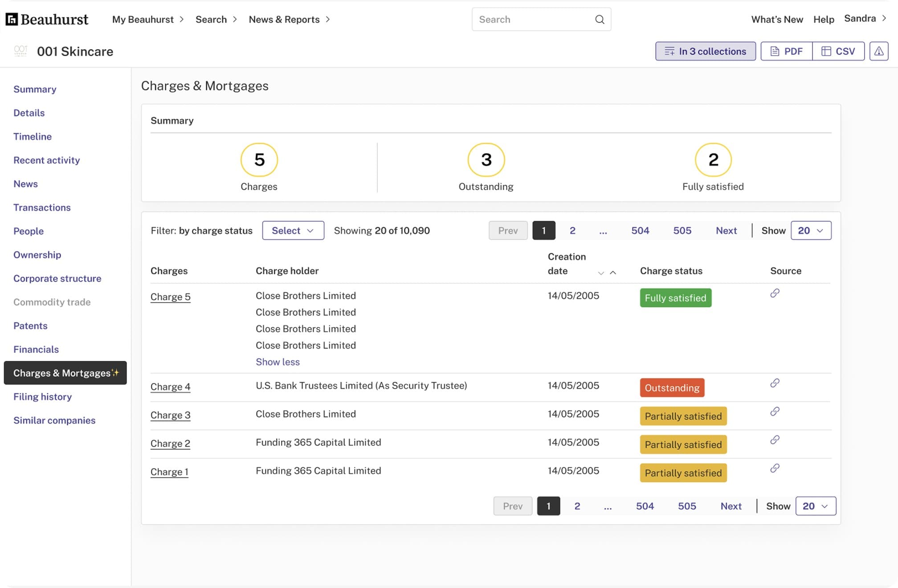
Task: Click the In 3 collections button
Action: (705, 51)
